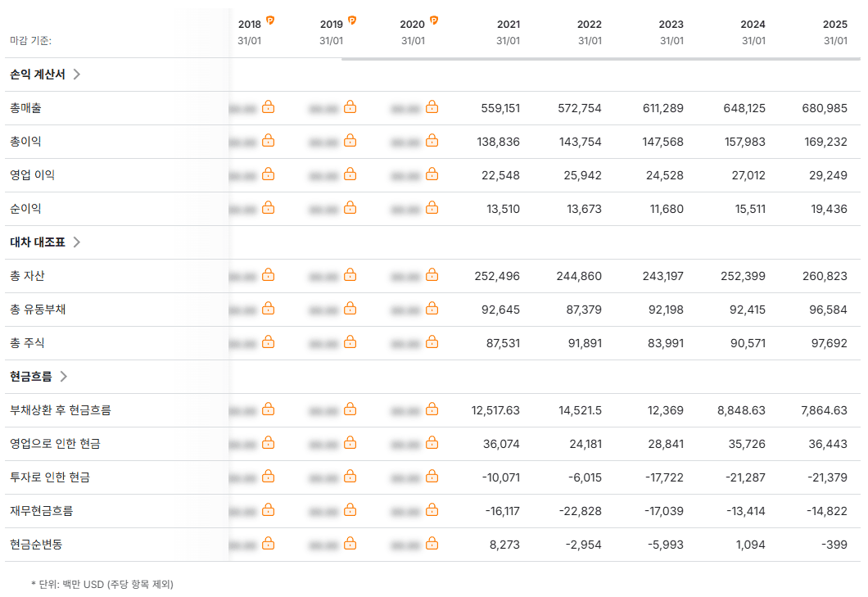Viewport: 868px width, 597px height.
Task: Open the 손익 계산서 heading link
Action: pos(38,75)
